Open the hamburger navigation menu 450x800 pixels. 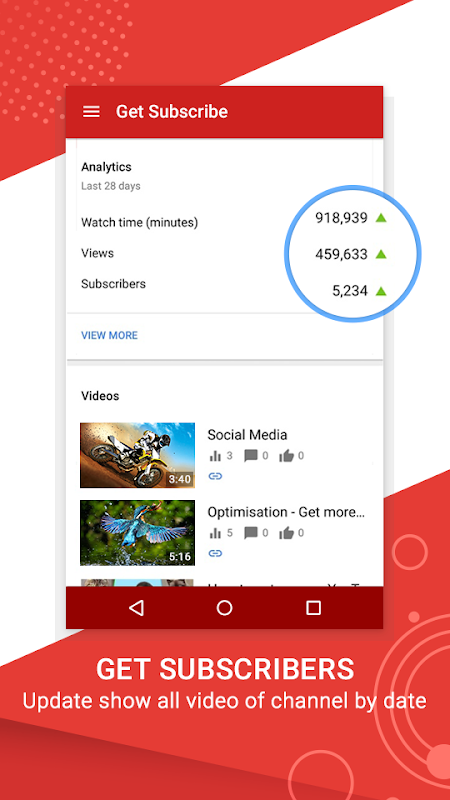pyautogui.click(x=91, y=111)
